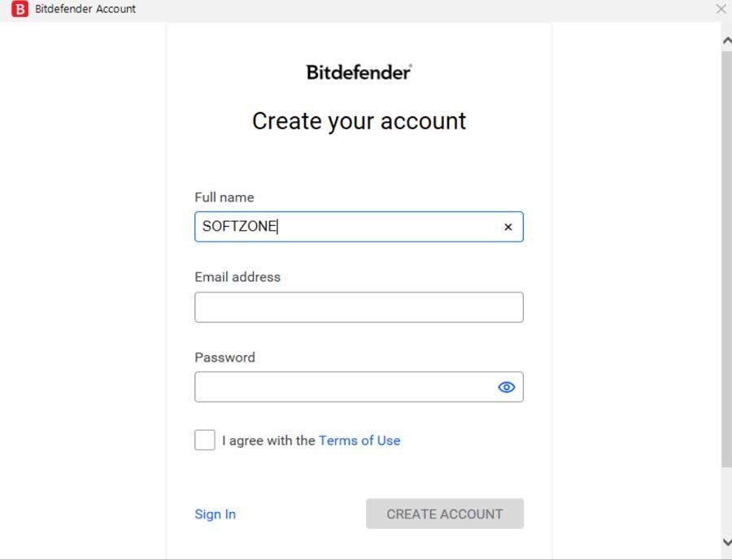Click the Email address label
Screen dimensions: 732x560
point(237,277)
